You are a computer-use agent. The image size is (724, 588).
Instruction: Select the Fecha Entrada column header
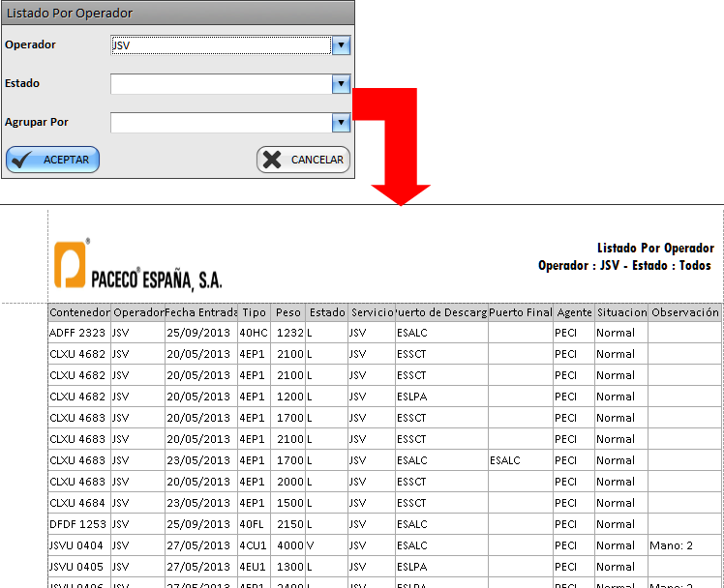(x=201, y=312)
